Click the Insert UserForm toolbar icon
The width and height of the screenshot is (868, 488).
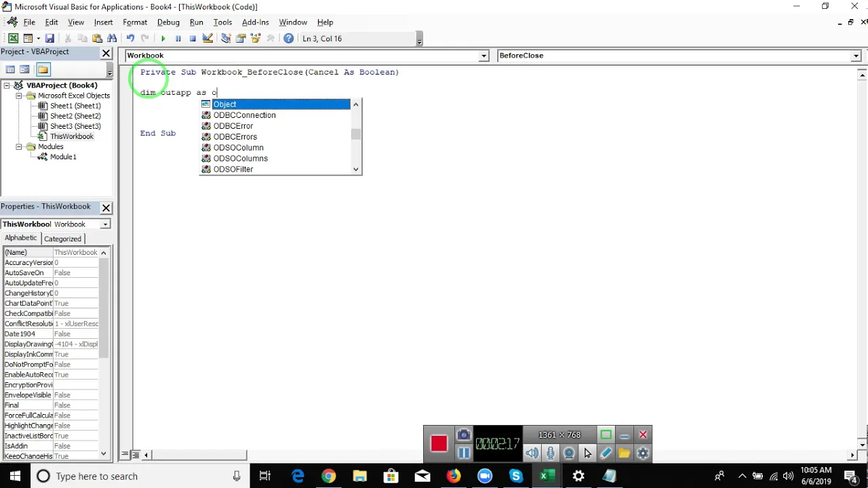[28, 39]
